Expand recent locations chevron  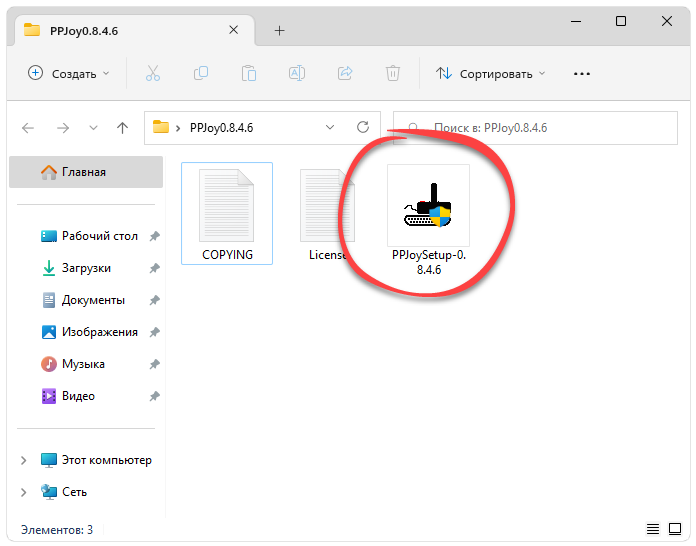[x=93, y=128]
